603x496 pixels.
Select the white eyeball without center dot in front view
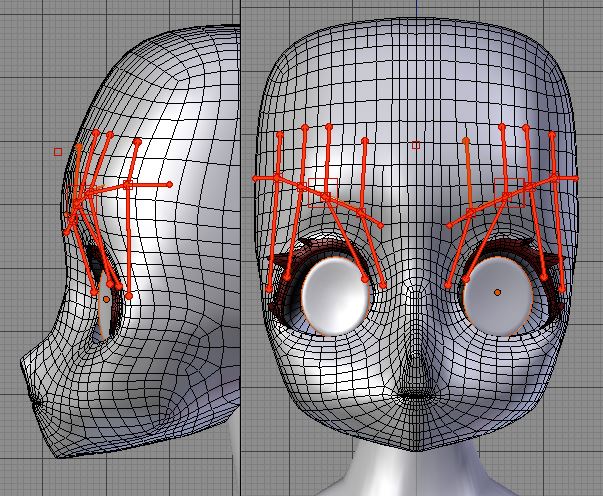pyautogui.click(x=335, y=296)
